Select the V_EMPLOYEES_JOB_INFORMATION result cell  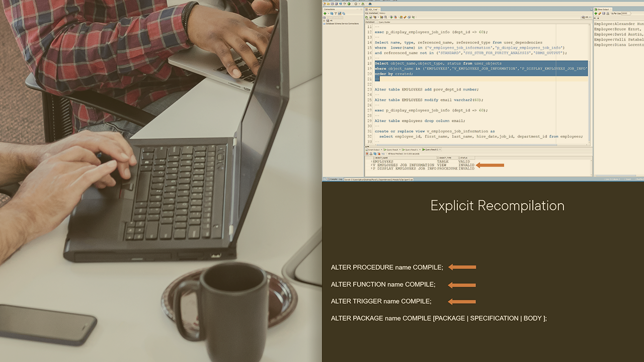pyautogui.click(x=404, y=165)
